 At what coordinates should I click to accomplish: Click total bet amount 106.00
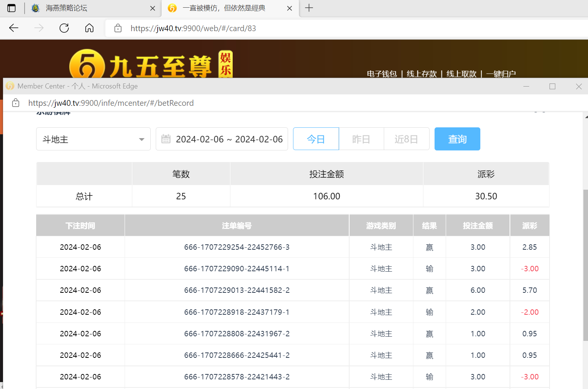pyautogui.click(x=326, y=196)
